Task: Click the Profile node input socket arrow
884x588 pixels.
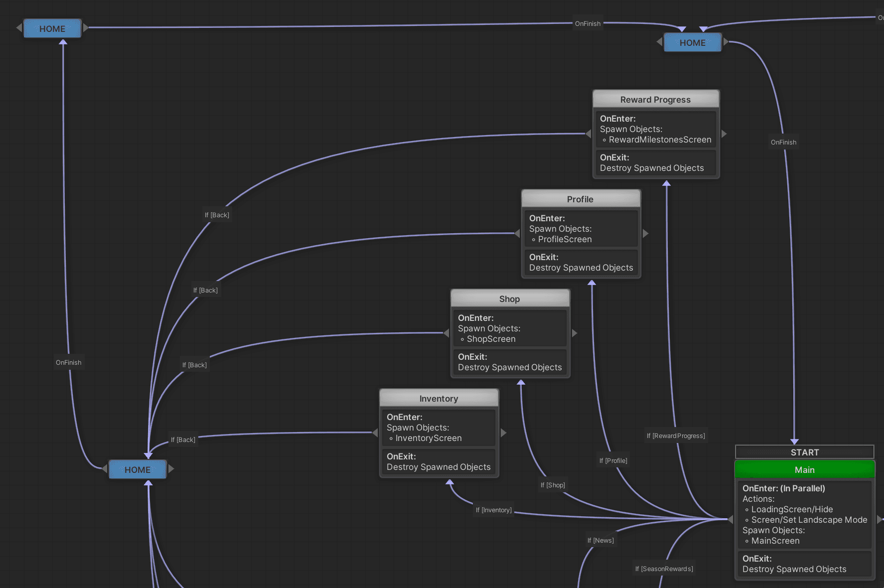Action: (517, 233)
